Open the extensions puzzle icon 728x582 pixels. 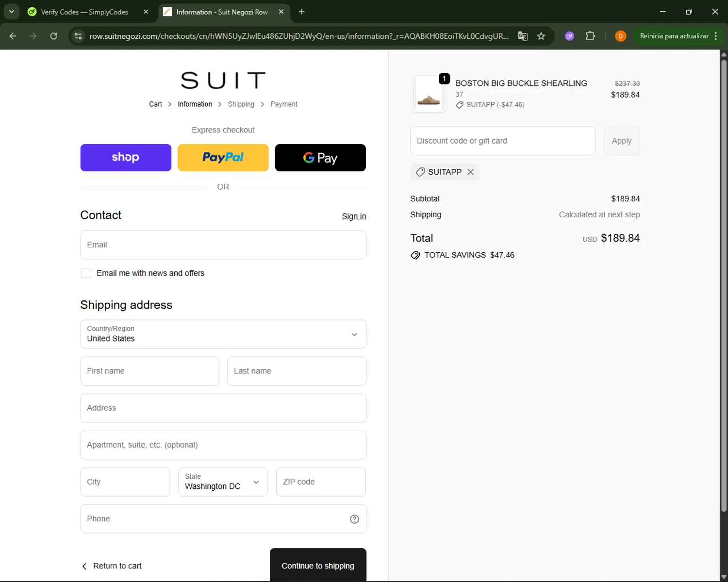(x=590, y=36)
